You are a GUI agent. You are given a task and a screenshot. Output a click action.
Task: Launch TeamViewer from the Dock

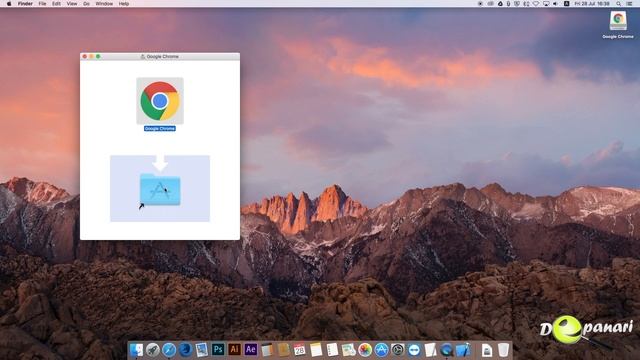414,350
